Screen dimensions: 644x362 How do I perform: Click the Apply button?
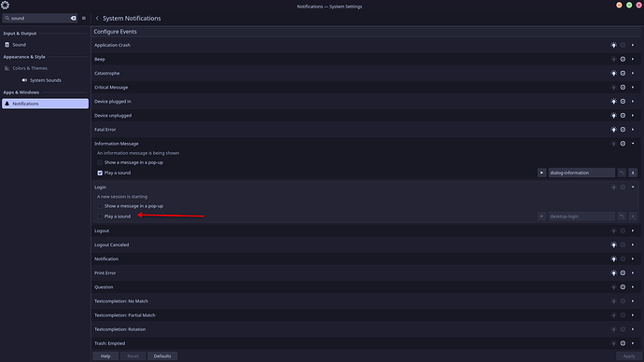pyautogui.click(x=629, y=356)
